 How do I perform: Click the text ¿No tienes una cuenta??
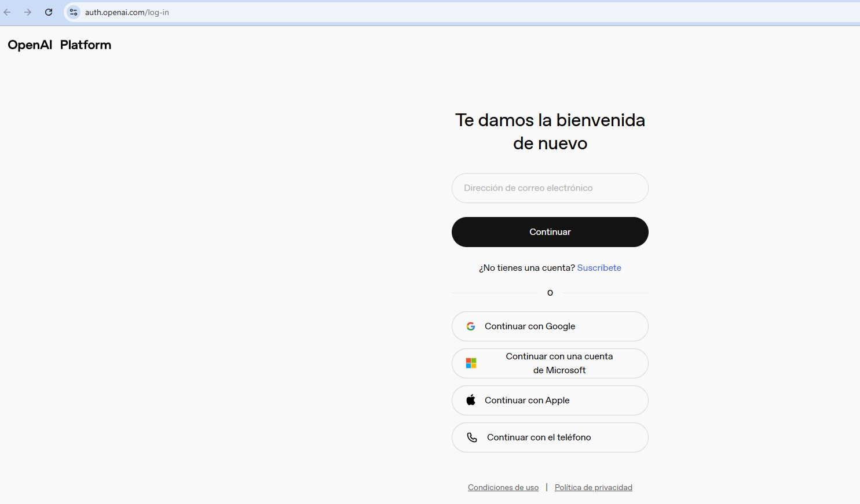(527, 268)
